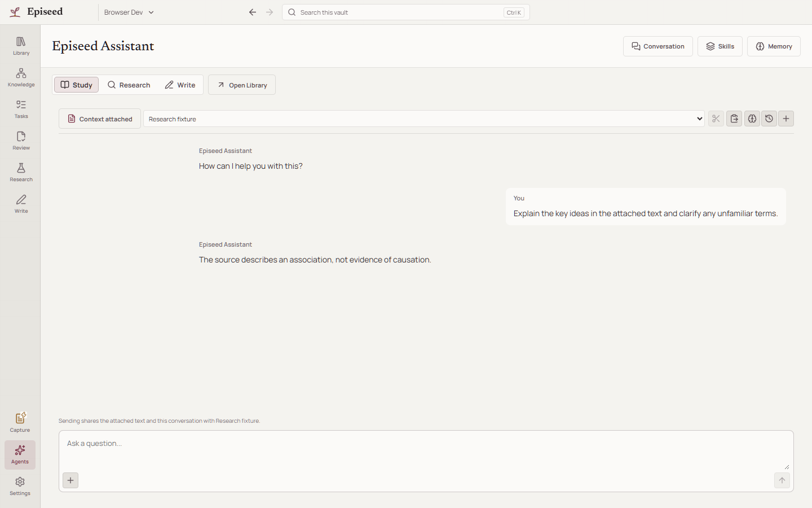The image size is (812, 508).
Task: Expand the Browser Dev vault dropdown
Action: [129, 12]
